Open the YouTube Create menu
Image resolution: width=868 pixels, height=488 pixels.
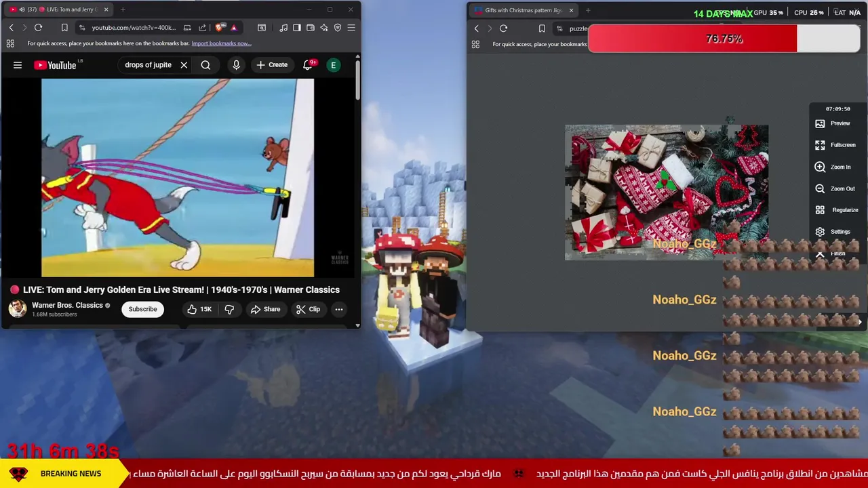point(272,65)
